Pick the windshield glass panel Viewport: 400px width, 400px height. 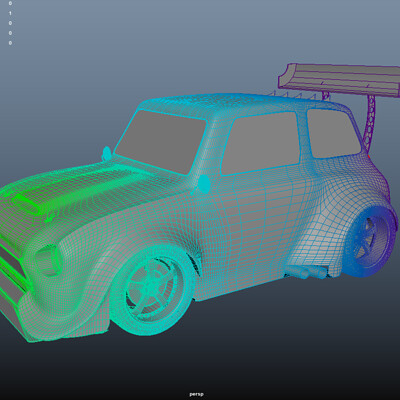tap(161, 142)
